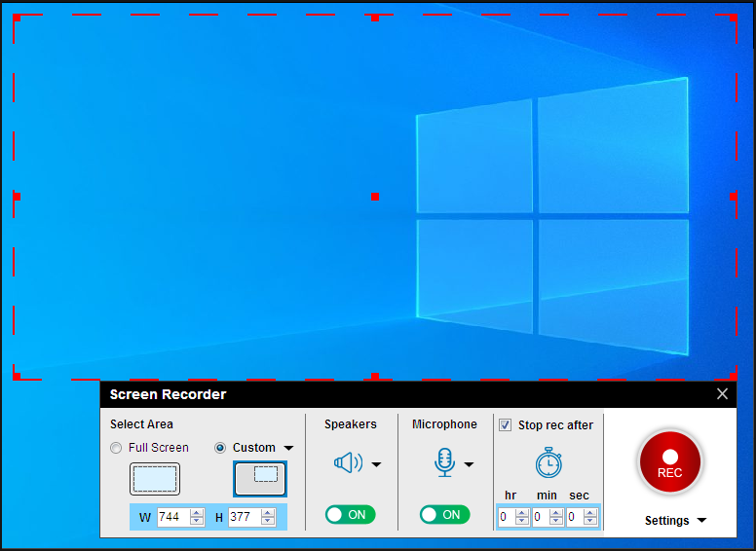Expand the Custom area dropdown arrow
The width and height of the screenshot is (756, 551).
(288, 449)
